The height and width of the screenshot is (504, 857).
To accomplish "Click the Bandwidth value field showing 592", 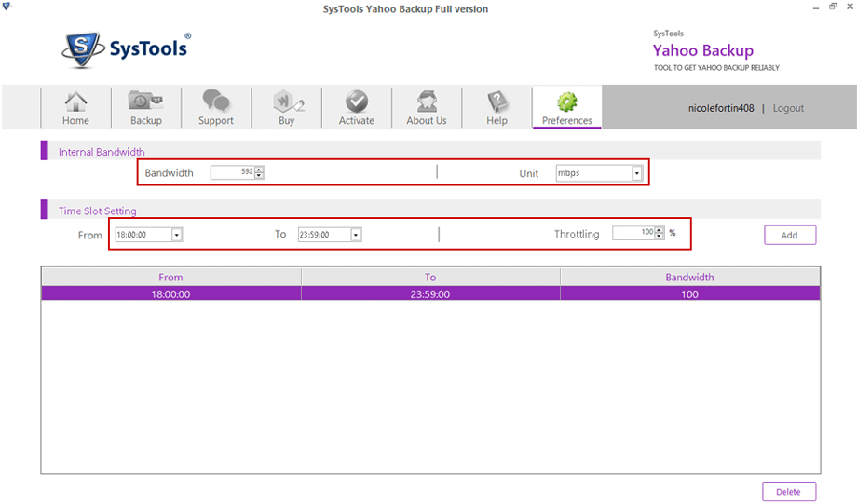I will tap(232, 172).
